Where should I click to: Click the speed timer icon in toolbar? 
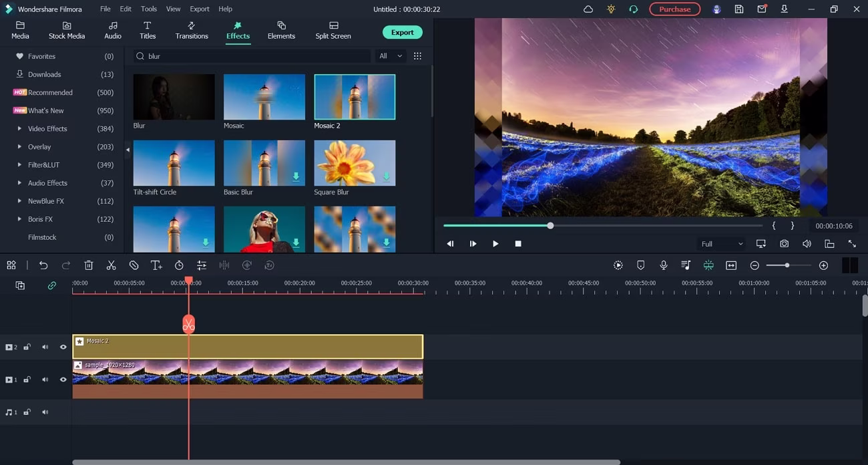tap(179, 265)
